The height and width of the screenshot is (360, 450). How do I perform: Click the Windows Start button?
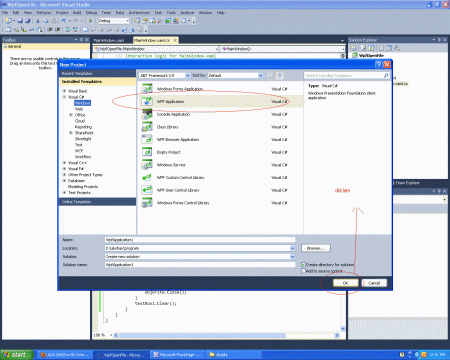pyautogui.click(x=17, y=355)
